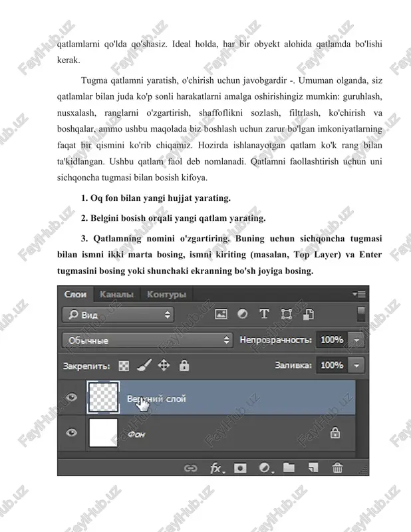Viewport: 411px width, 532px height.
Task: Delete layer with trash icon
Action: (x=337, y=468)
